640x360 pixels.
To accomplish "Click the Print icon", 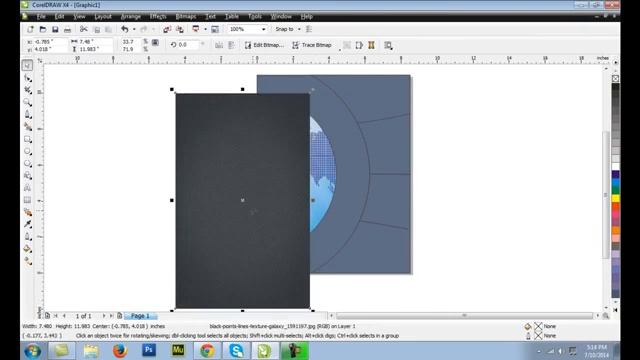I will (67, 29).
